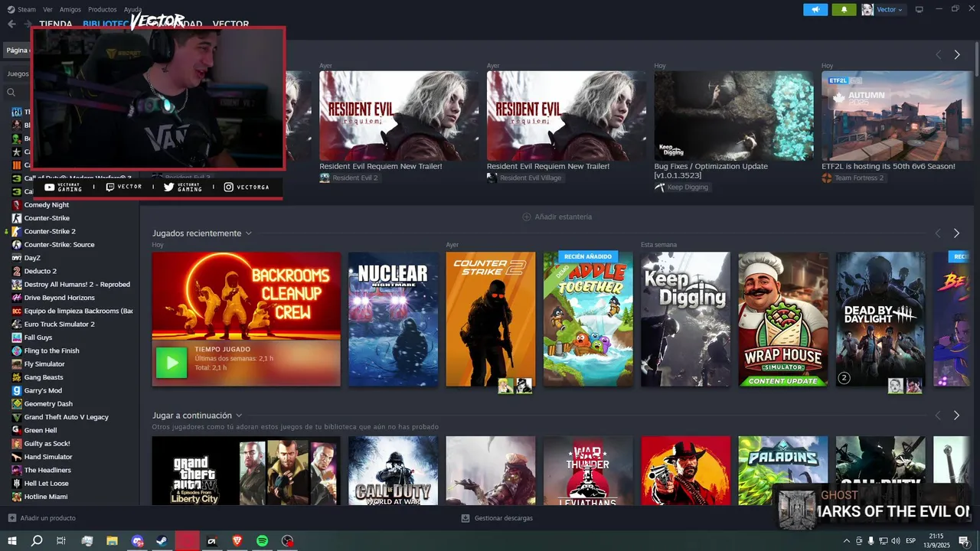Click the library search magnifier icon

(x=11, y=92)
